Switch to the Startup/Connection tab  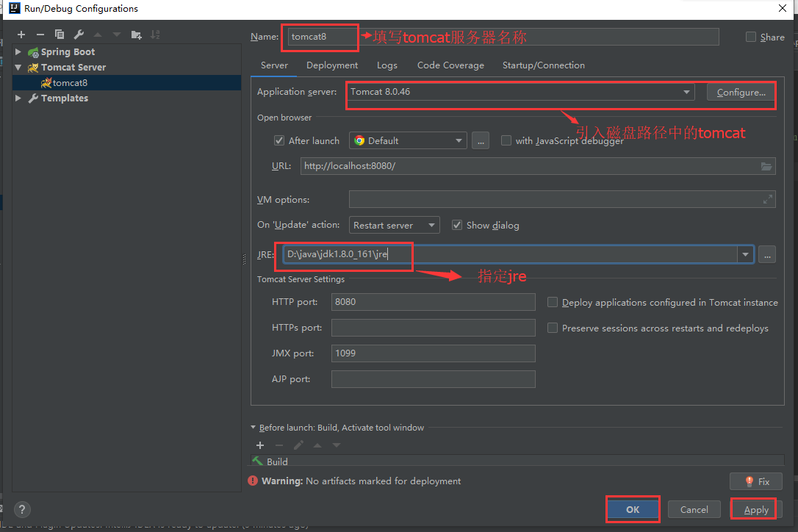pyautogui.click(x=544, y=65)
